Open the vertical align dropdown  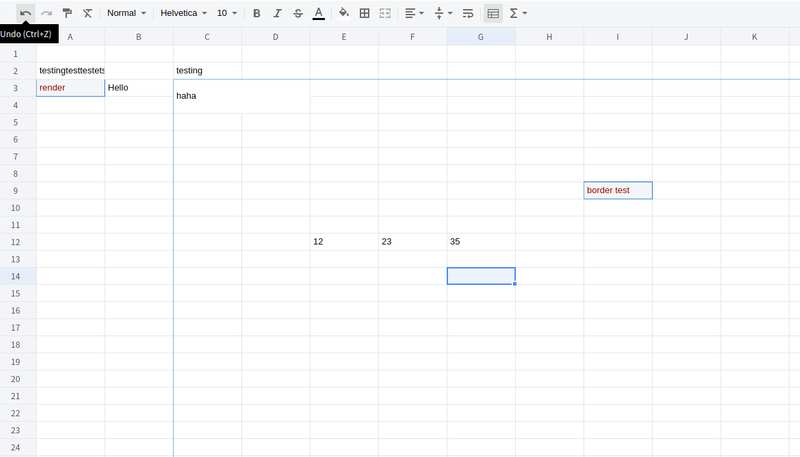(x=442, y=13)
